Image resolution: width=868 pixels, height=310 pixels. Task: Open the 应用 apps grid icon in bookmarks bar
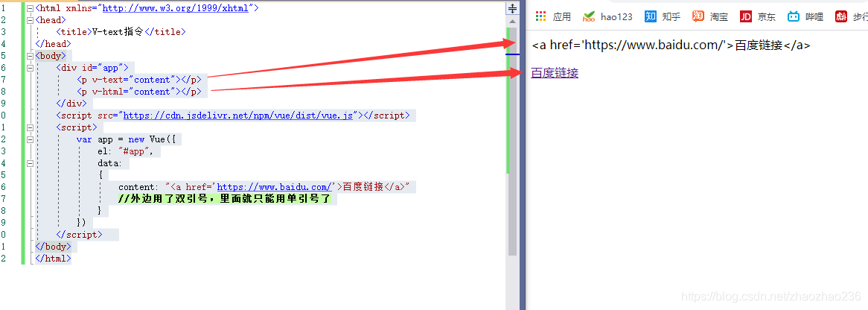point(541,16)
